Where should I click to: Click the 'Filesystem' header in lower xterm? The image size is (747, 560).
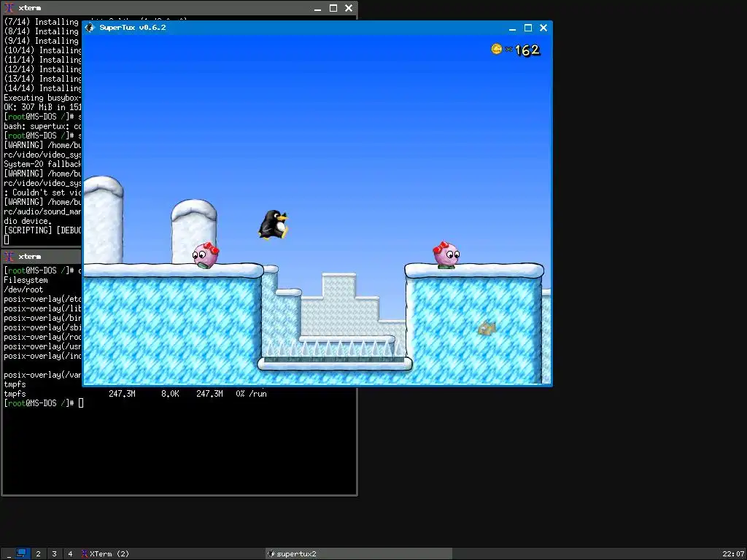[x=26, y=280]
